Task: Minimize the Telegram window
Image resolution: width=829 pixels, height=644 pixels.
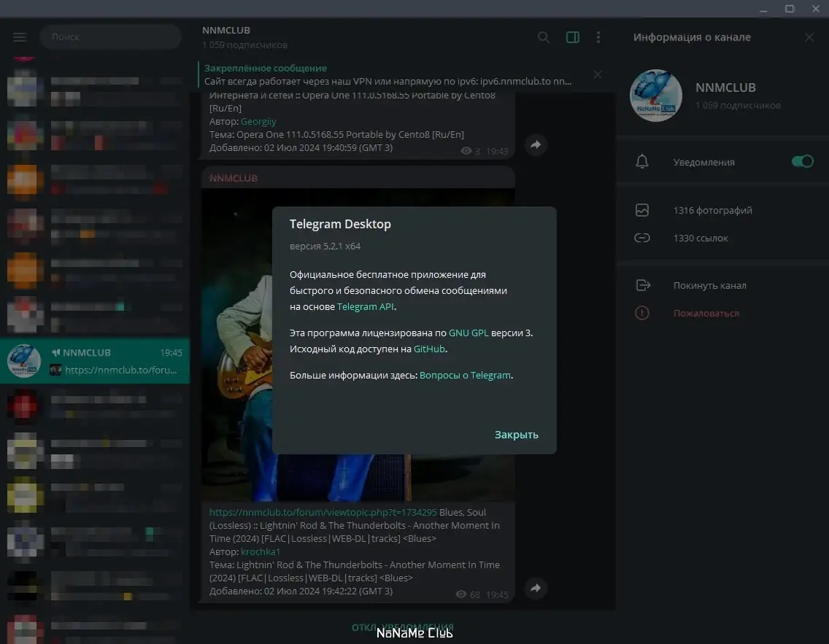Action: [763, 9]
